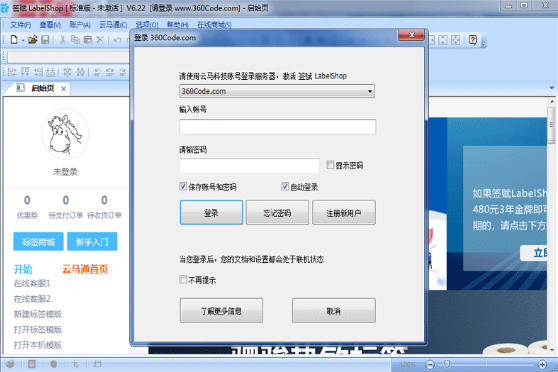Click the 优惠券 counter
This screenshot has width=558, height=372.
[27, 206]
